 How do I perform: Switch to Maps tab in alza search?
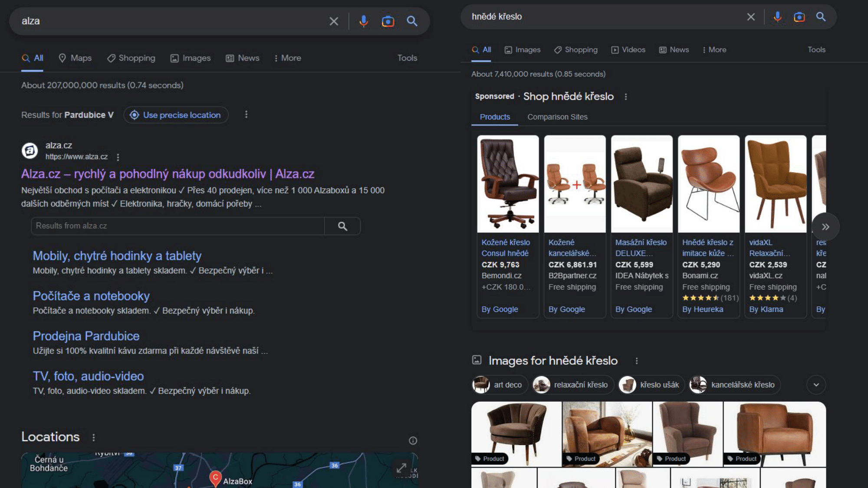(75, 58)
